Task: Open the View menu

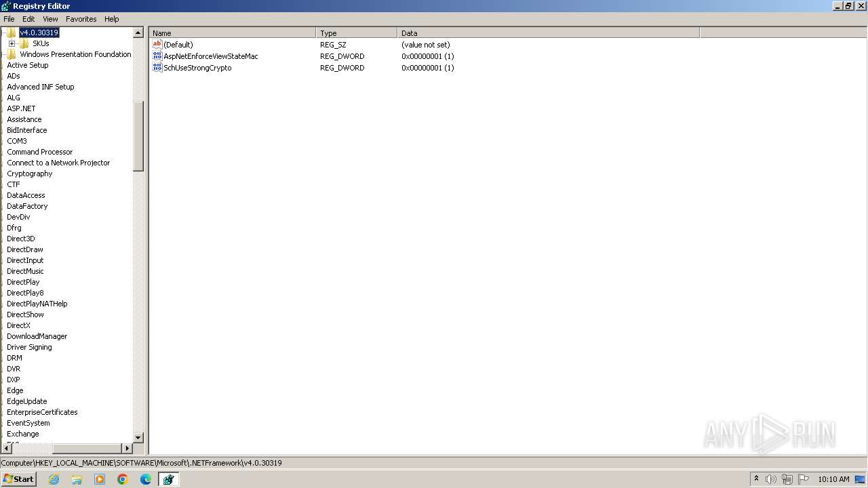Action: [x=50, y=19]
